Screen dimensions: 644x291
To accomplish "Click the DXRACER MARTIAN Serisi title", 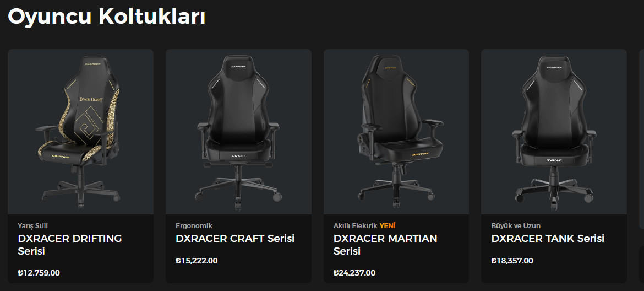I will [385, 245].
